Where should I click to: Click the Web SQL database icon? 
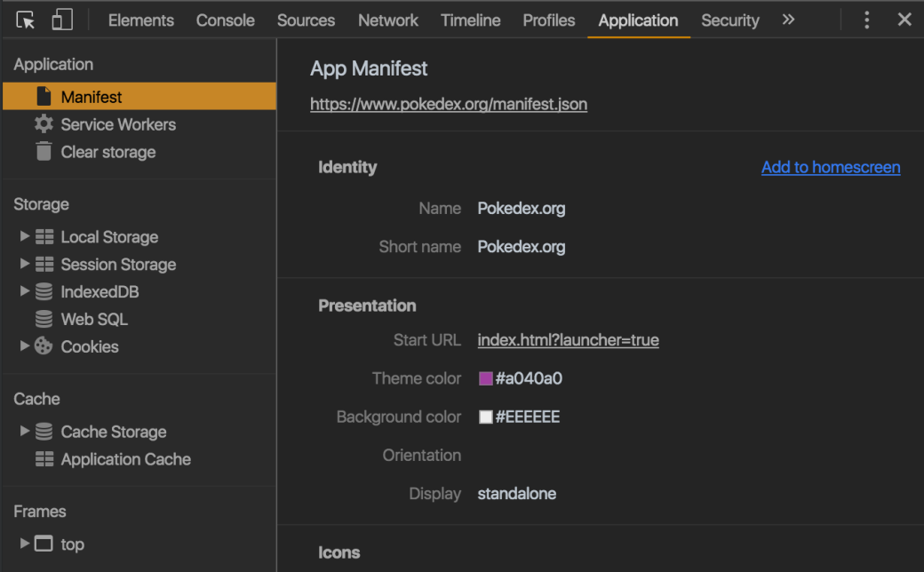(44, 319)
